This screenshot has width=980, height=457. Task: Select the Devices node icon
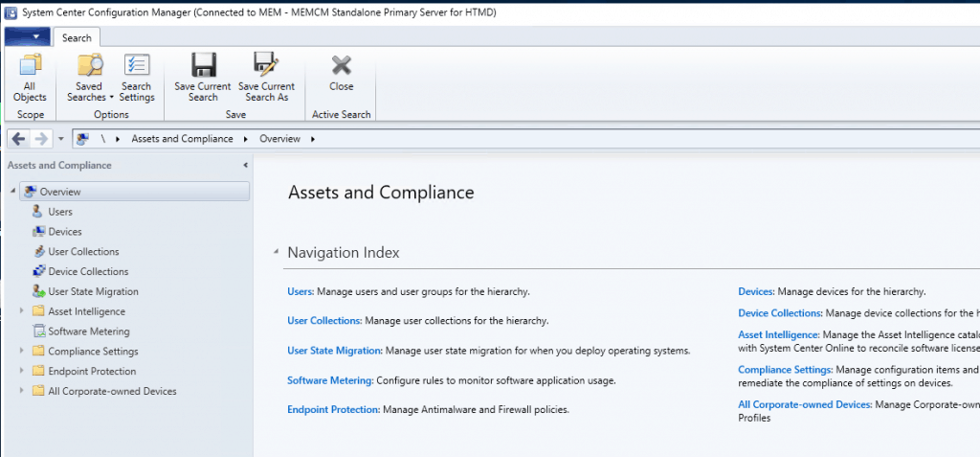tap(38, 232)
